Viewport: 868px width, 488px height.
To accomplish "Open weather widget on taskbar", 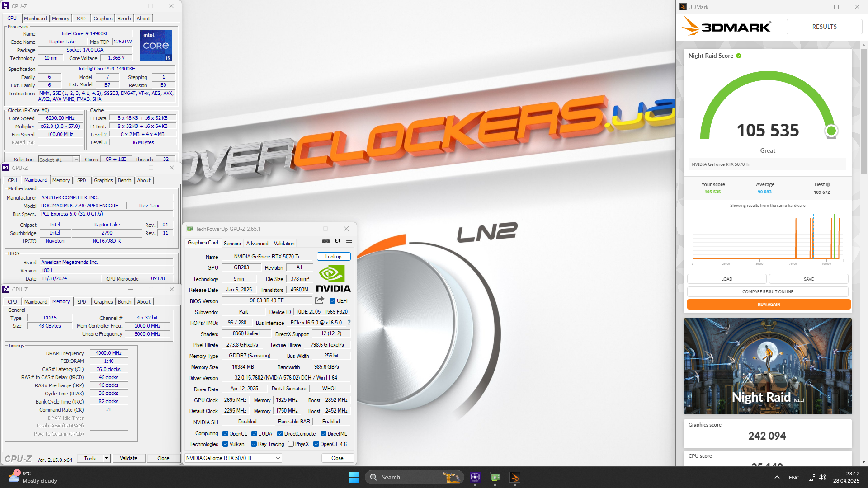I will coord(33,477).
